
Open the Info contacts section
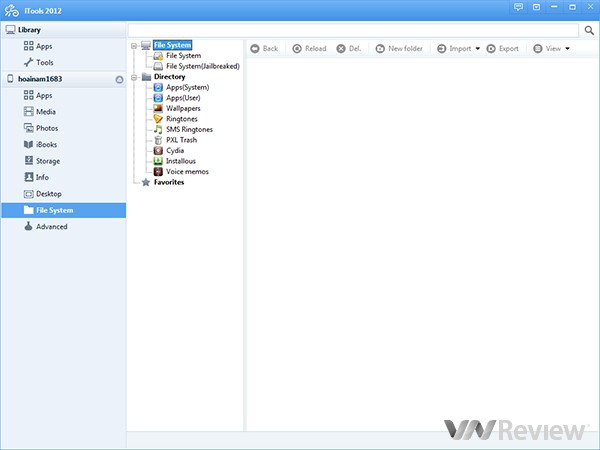pos(37,177)
